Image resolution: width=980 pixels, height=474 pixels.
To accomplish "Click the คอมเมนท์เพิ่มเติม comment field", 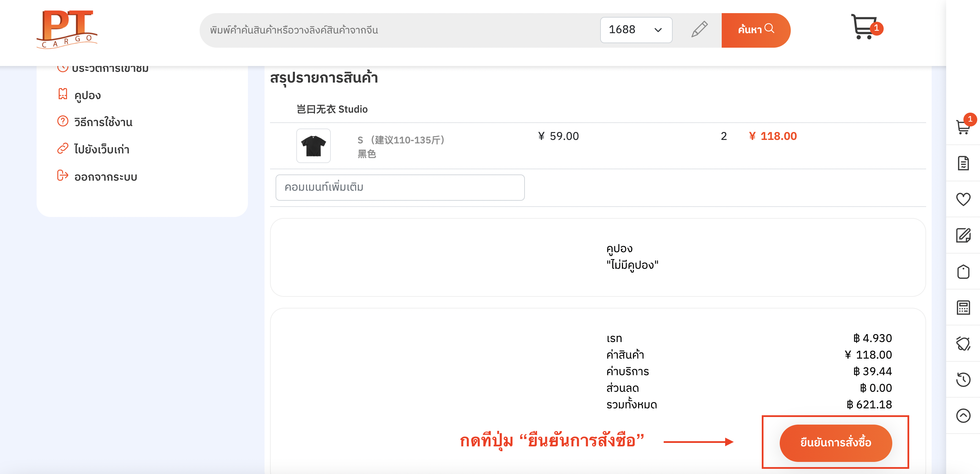I will tap(400, 188).
